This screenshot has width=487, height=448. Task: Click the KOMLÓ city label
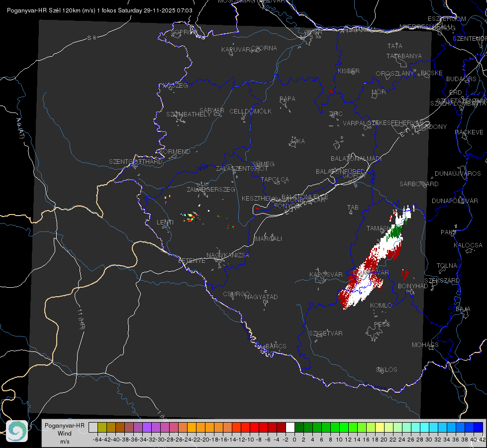(x=381, y=306)
